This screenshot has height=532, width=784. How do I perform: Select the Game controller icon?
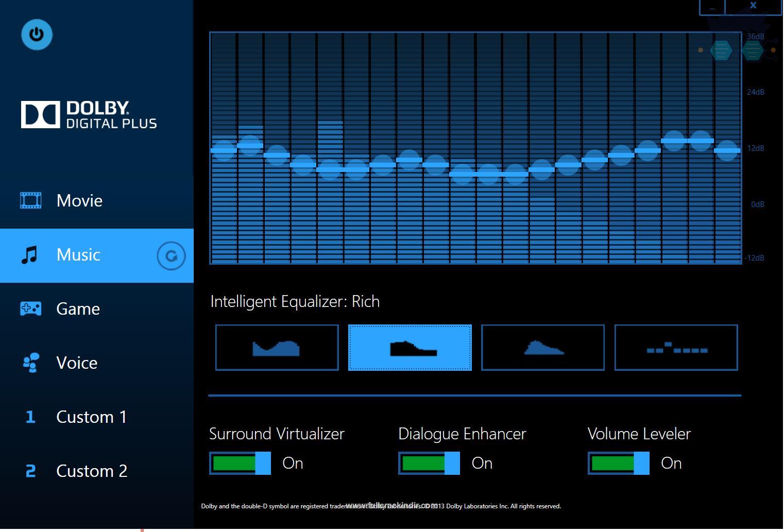point(30,308)
